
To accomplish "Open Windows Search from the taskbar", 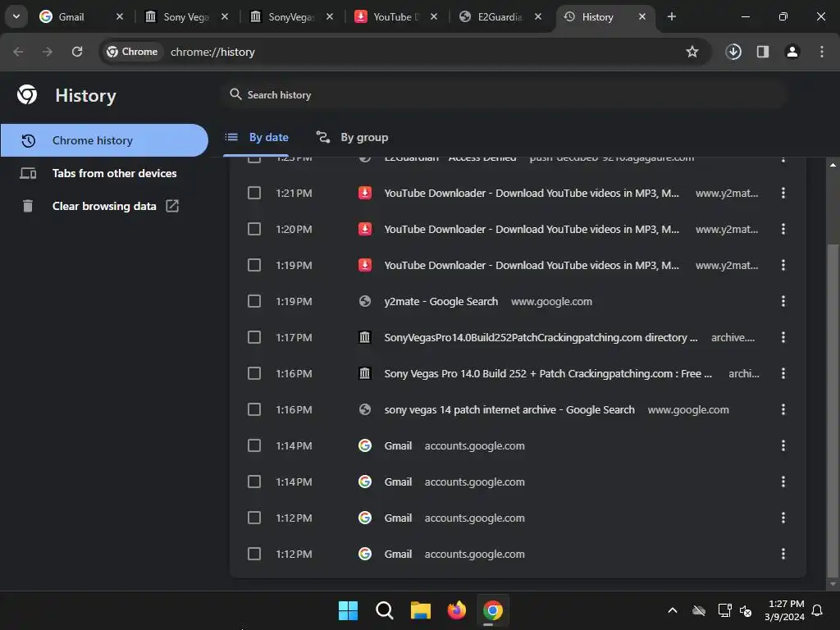I will pyautogui.click(x=384, y=610).
